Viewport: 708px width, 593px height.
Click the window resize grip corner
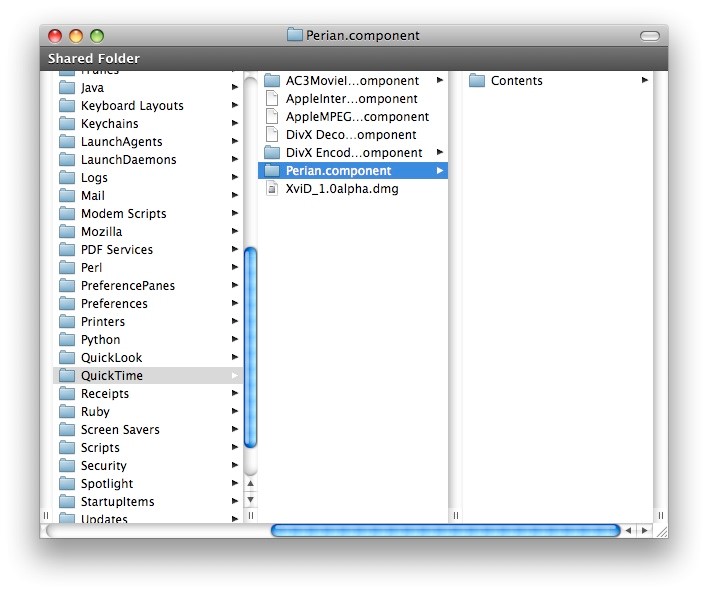coord(661,531)
